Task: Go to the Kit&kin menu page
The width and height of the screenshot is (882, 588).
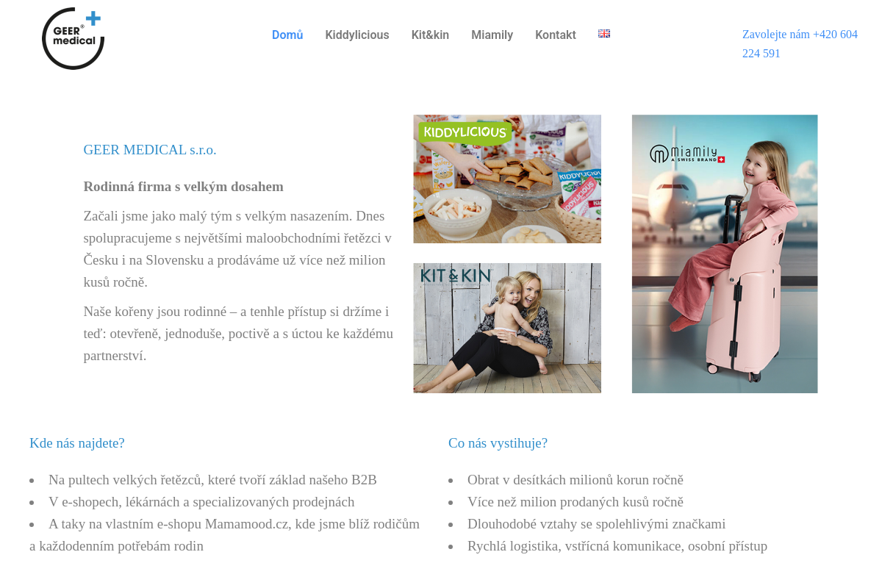Action: click(430, 35)
